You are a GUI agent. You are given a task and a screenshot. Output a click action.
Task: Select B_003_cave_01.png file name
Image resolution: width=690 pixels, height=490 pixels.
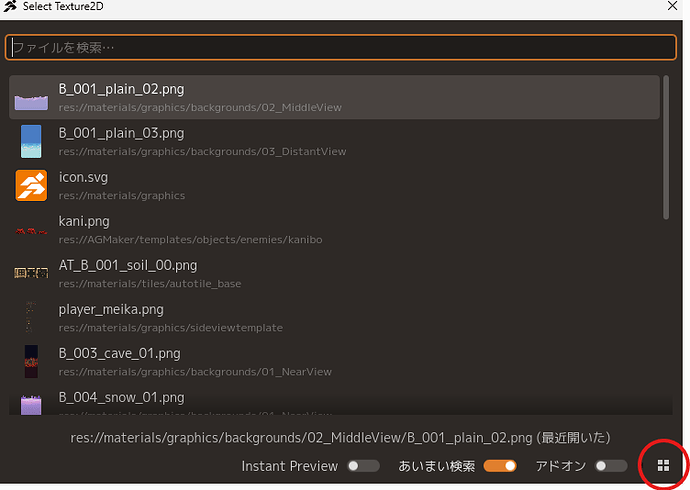coord(120,354)
